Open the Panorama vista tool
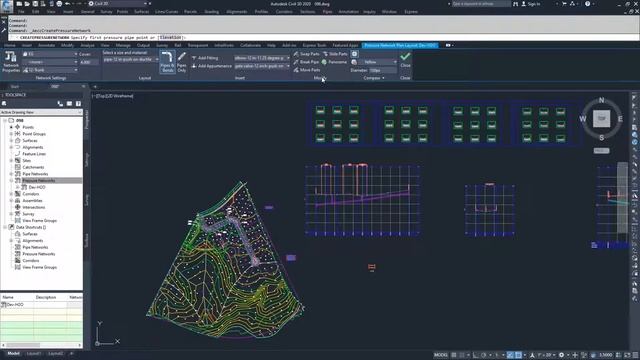The image size is (640, 360). 334,62
